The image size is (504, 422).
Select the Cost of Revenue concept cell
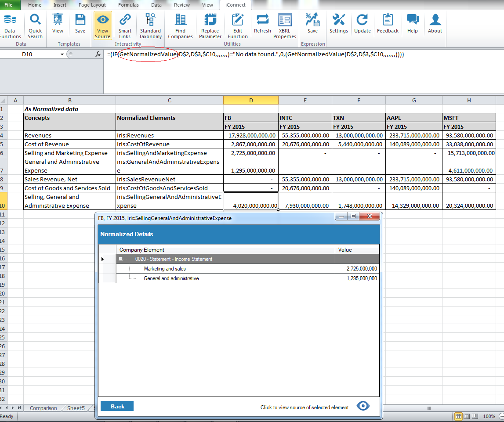point(69,144)
